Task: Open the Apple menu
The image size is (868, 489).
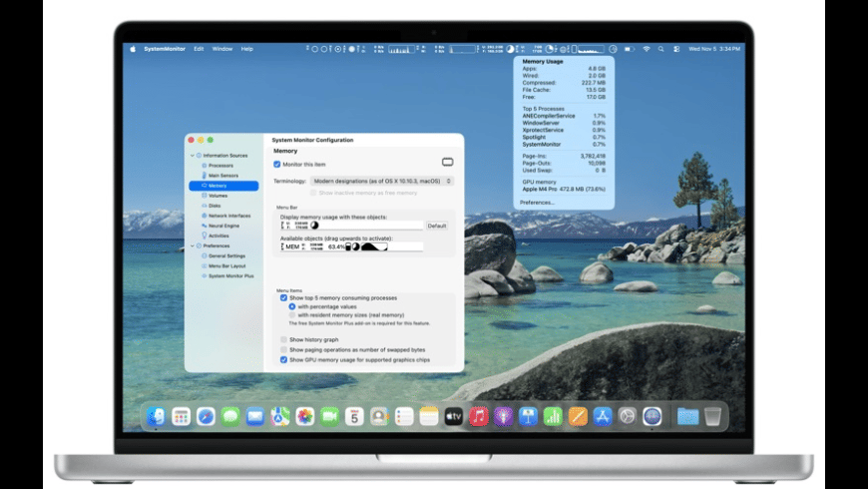Action: tap(133, 49)
